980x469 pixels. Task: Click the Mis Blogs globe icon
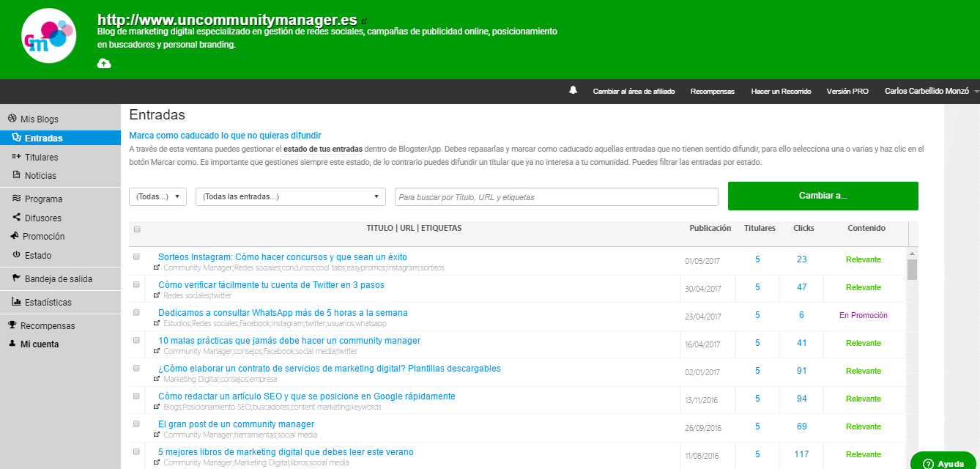point(12,118)
